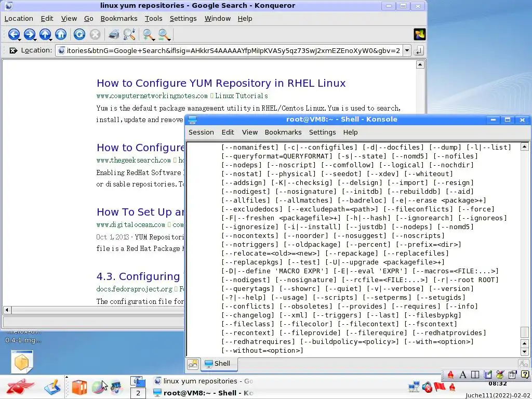Expand the Back button history arrow
Screen dimensions: 532x399
point(19,39)
